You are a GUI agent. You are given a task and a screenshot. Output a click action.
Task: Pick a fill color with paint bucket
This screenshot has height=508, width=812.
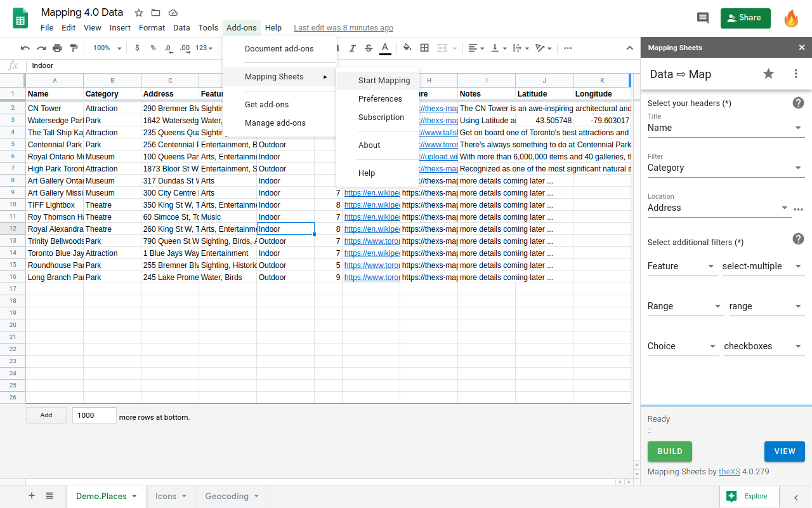pyautogui.click(x=407, y=48)
